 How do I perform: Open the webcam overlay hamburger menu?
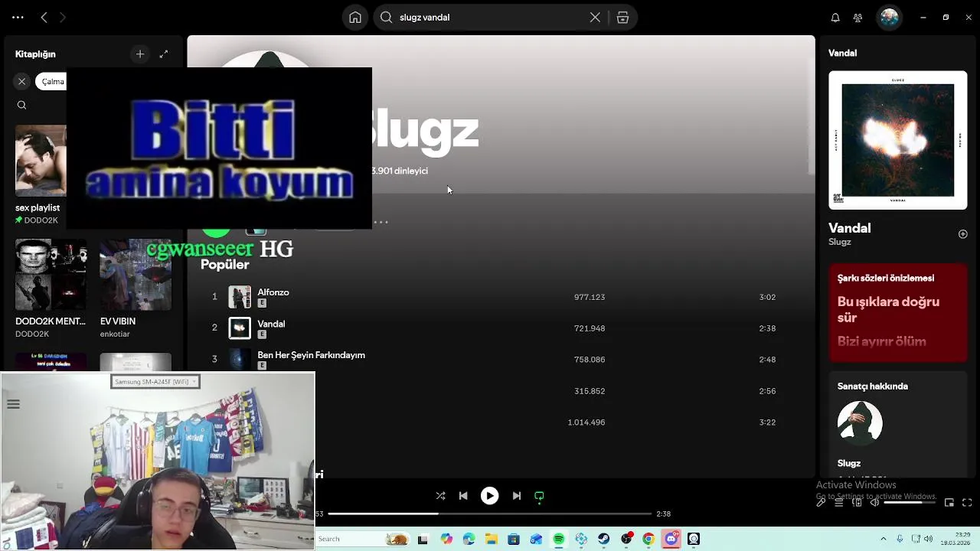click(x=13, y=404)
